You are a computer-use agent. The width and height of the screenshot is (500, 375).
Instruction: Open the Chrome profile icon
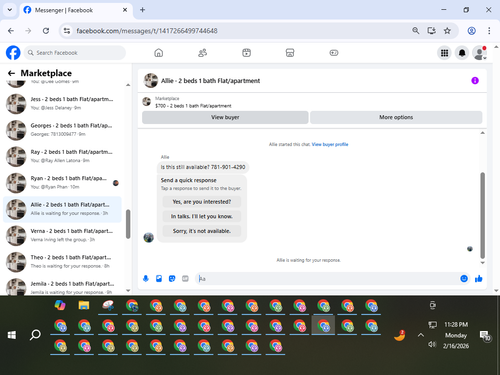471,31
